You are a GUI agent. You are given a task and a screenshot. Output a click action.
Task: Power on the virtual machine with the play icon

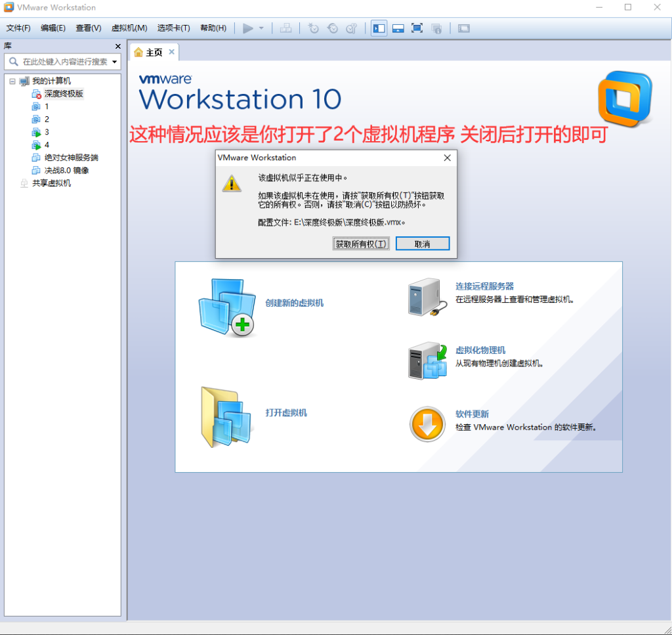click(247, 28)
